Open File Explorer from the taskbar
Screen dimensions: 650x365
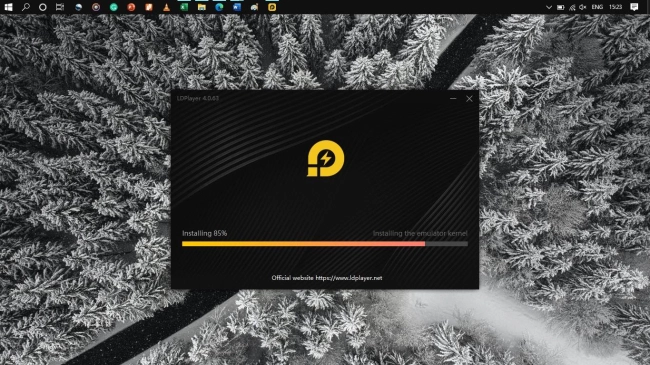coord(202,7)
